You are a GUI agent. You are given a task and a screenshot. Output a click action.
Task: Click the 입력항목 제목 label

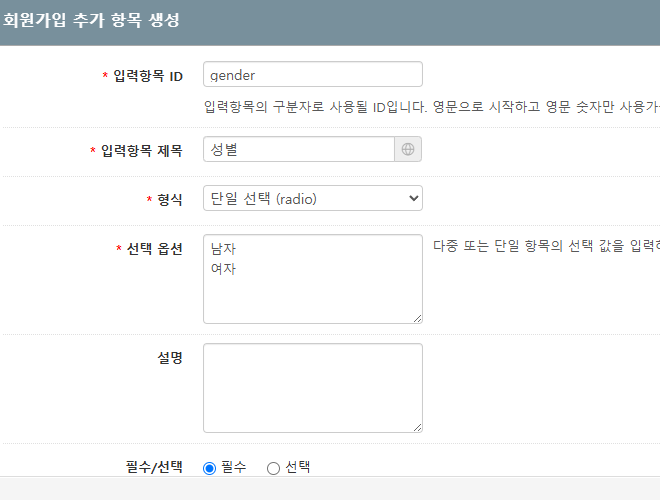point(141,151)
